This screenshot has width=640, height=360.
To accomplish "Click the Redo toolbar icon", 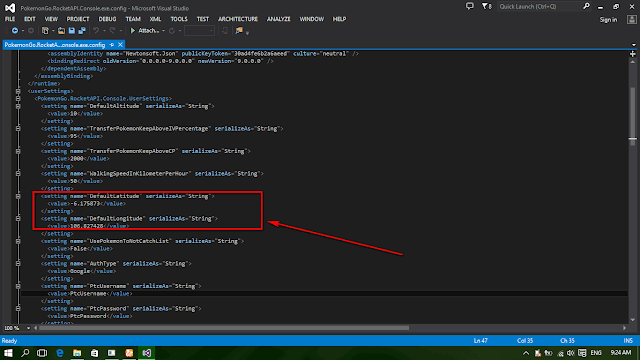I will click(x=112, y=31).
